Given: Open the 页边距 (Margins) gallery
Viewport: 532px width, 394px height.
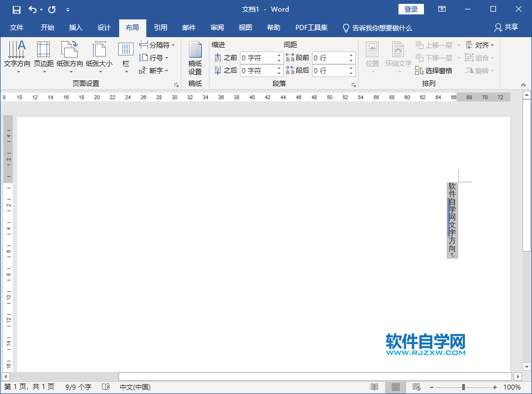Looking at the screenshot, I should coord(44,55).
